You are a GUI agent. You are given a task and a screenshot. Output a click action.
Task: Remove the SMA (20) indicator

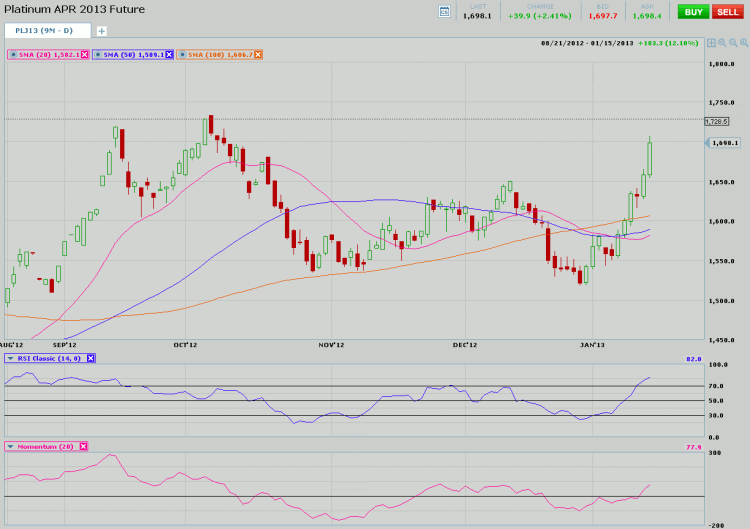point(83,53)
